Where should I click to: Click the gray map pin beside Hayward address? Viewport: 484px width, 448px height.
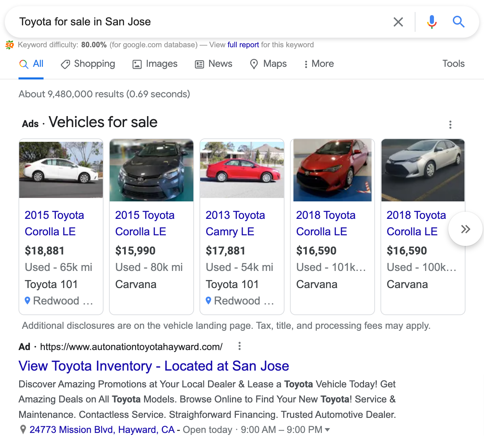[x=23, y=430]
